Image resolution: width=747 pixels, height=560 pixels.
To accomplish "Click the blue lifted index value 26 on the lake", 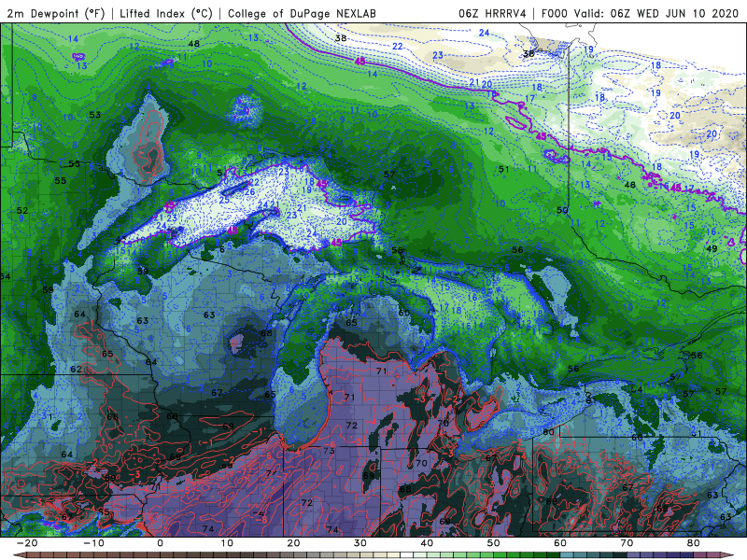I will pyautogui.click(x=249, y=192).
